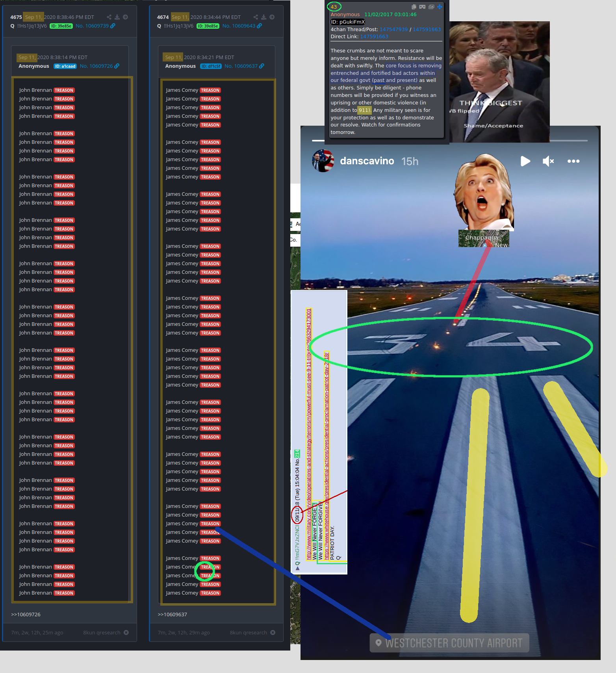This screenshot has width=616, height=673.
Task: Open post link No. 10609643
Action: click(239, 26)
